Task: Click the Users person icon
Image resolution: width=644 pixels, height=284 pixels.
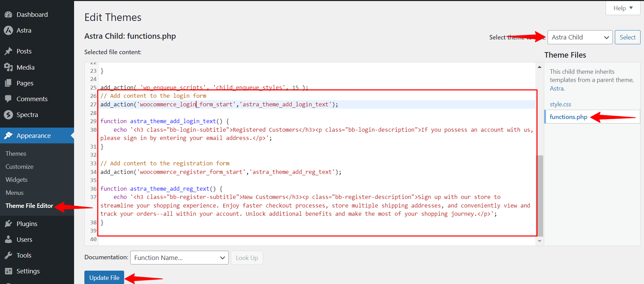Action: click(x=8, y=240)
